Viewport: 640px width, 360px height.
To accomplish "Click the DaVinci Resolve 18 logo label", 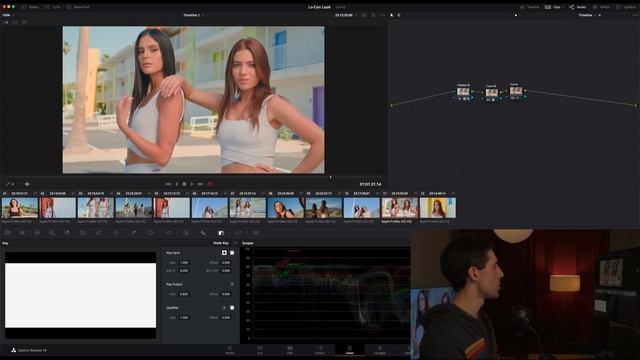I will [29, 350].
